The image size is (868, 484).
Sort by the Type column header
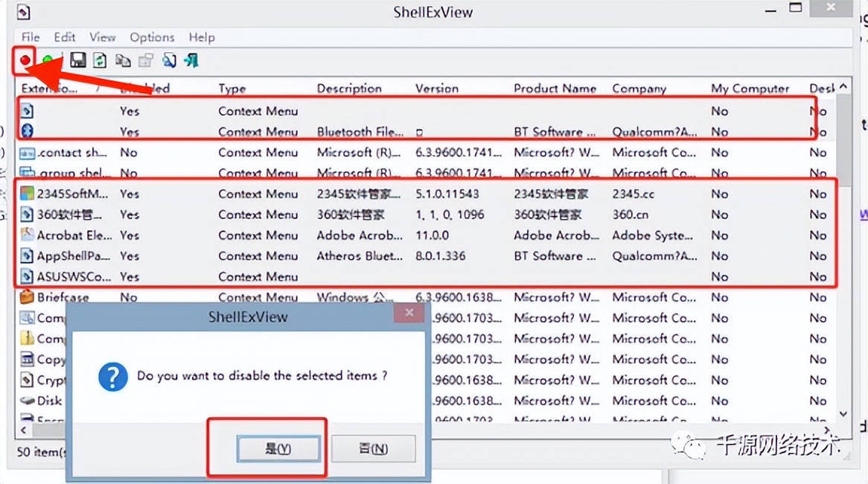click(x=232, y=89)
